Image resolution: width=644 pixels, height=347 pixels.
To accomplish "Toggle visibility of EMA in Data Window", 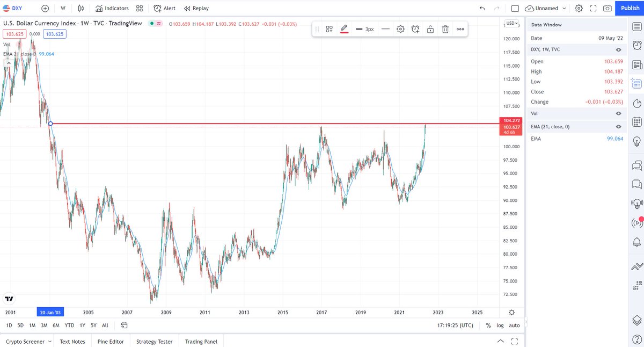I will coord(619,126).
